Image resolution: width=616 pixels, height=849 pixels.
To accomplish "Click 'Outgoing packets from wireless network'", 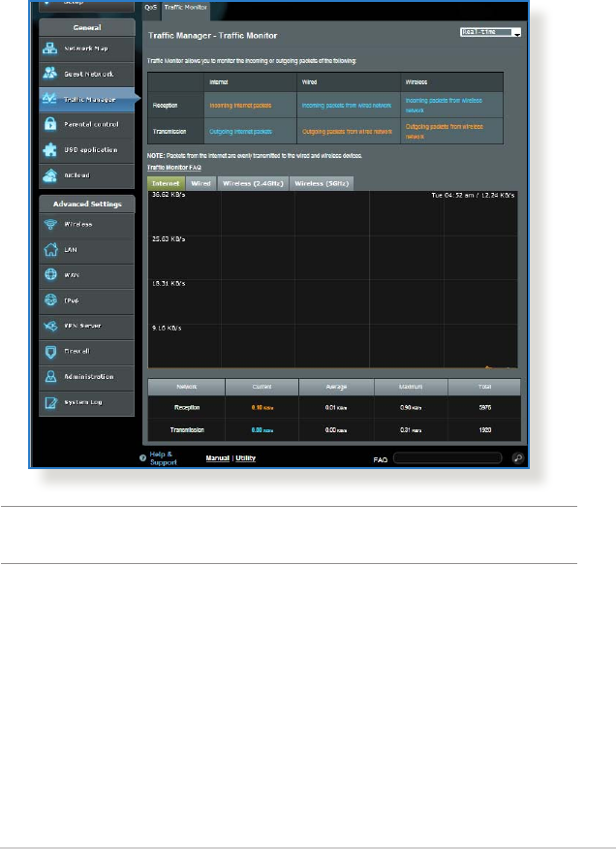I will (x=445, y=132).
